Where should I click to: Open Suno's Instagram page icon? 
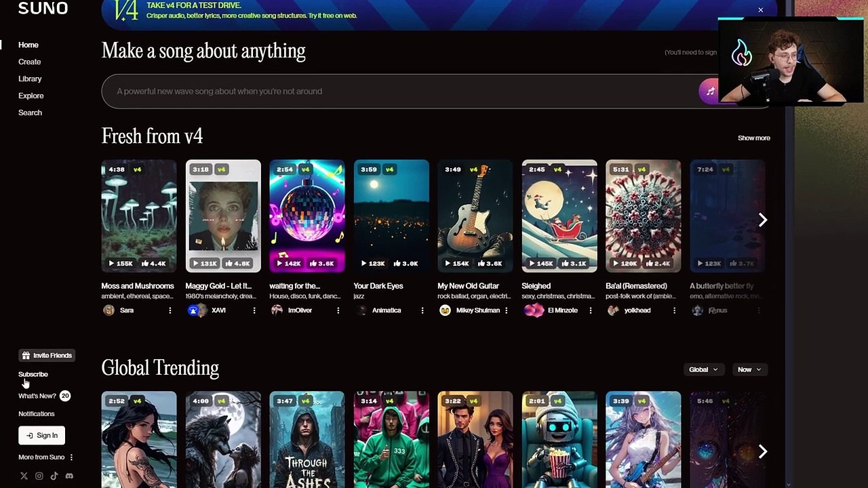tap(39, 476)
